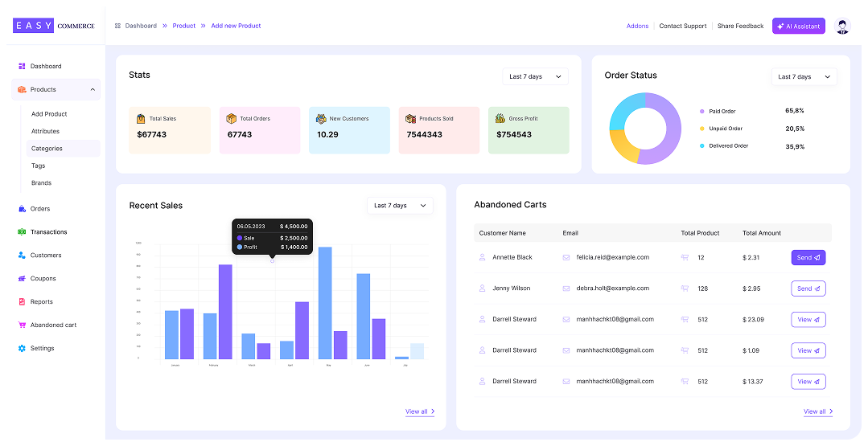The height and width of the screenshot is (446, 868).
Task: Click the Coupons ticket icon
Action: [x=23, y=279]
